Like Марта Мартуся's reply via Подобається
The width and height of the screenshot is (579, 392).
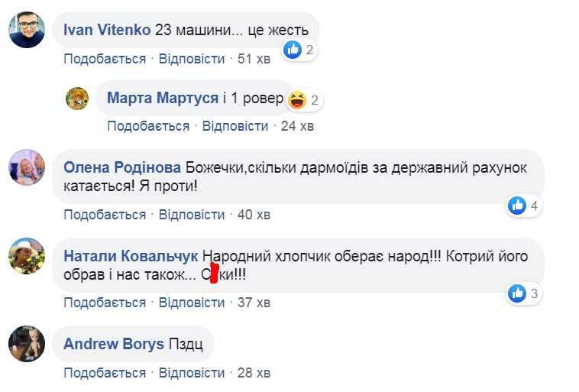[x=148, y=126]
